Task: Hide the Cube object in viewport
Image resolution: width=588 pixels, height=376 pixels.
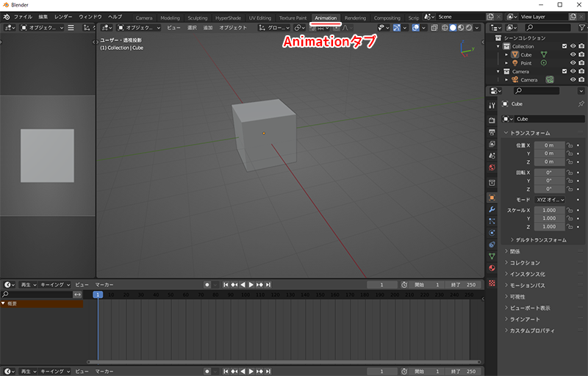Action: tap(573, 54)
